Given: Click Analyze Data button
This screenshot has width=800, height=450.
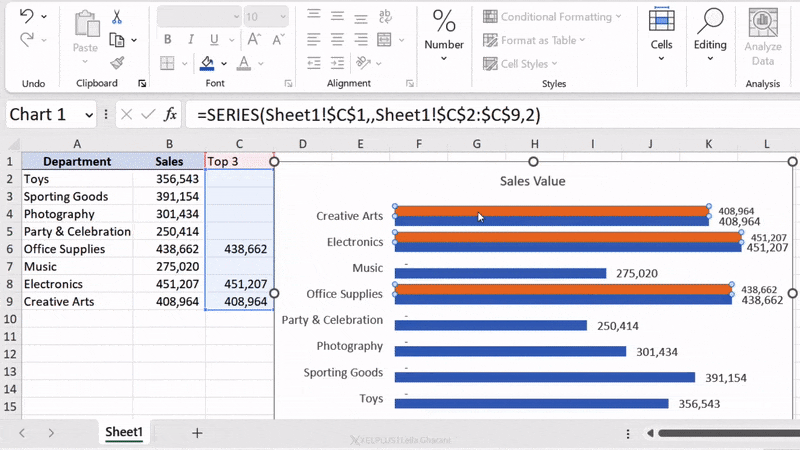Looking at the screenshot, I should point(763,37).
